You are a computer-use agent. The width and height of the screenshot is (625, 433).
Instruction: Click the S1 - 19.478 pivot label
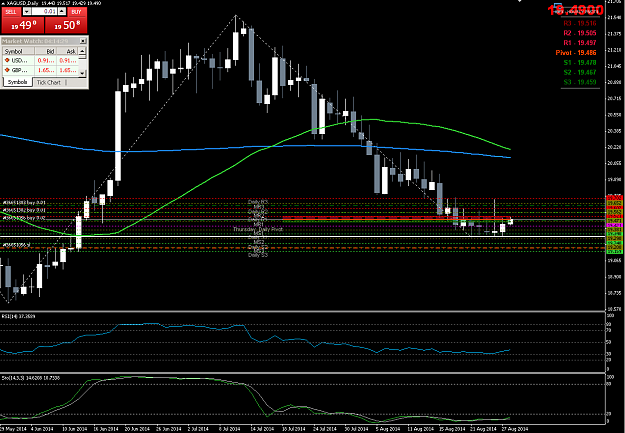click(x=580, y=63)
